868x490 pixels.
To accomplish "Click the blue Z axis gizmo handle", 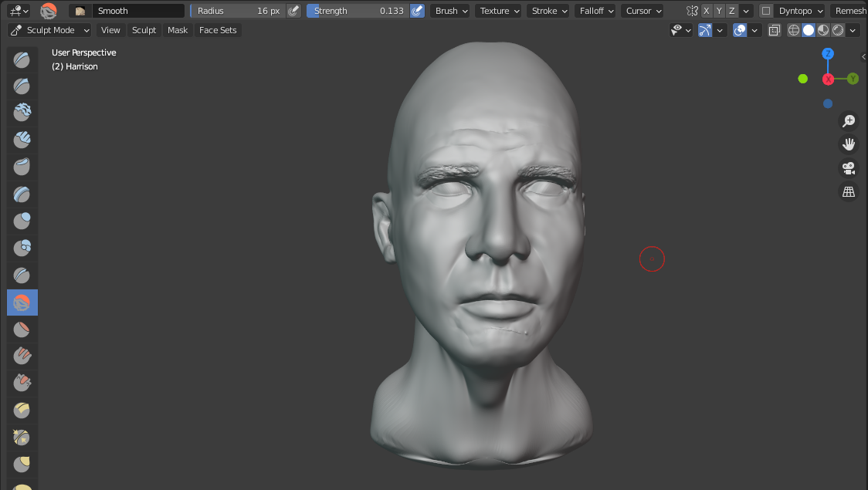I will (x=828, y=54).
